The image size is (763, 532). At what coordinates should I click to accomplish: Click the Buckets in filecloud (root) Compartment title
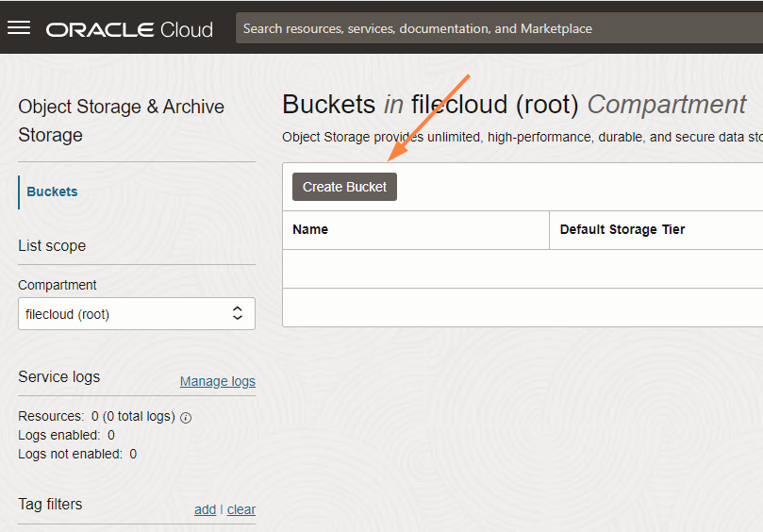514,105
